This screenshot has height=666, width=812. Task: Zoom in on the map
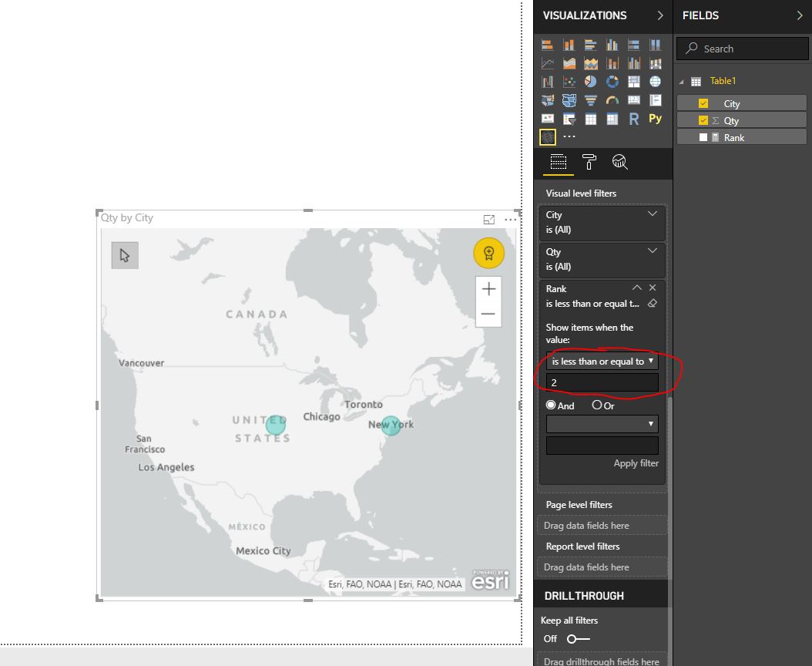488,289
